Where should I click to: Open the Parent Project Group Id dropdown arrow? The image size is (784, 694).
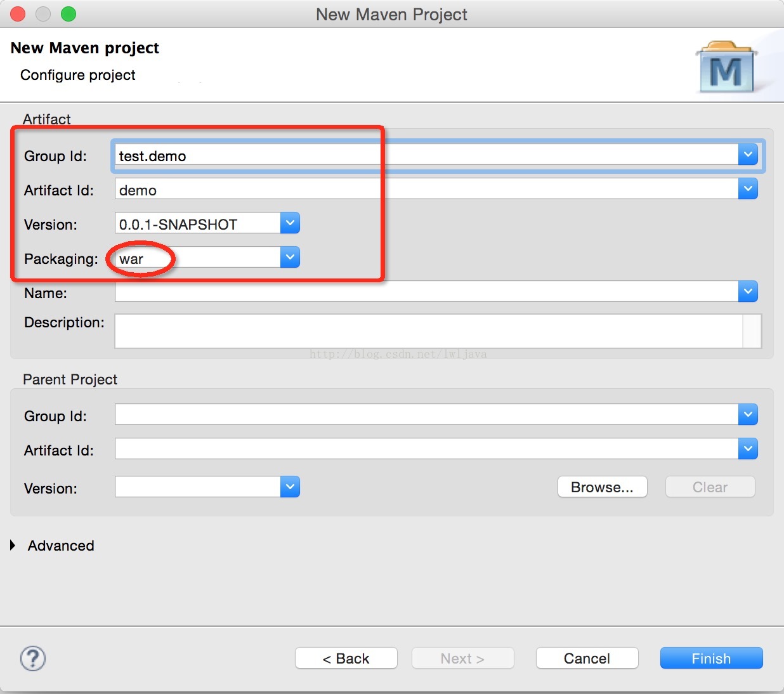[x=748, y=414]
